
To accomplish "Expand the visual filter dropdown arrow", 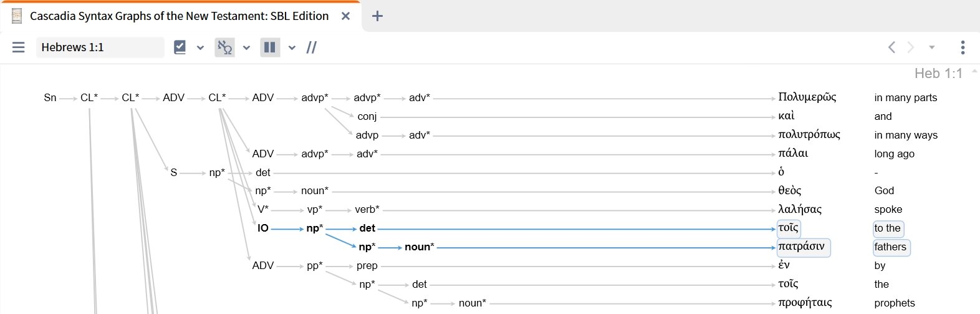I will tap(200, 47).
